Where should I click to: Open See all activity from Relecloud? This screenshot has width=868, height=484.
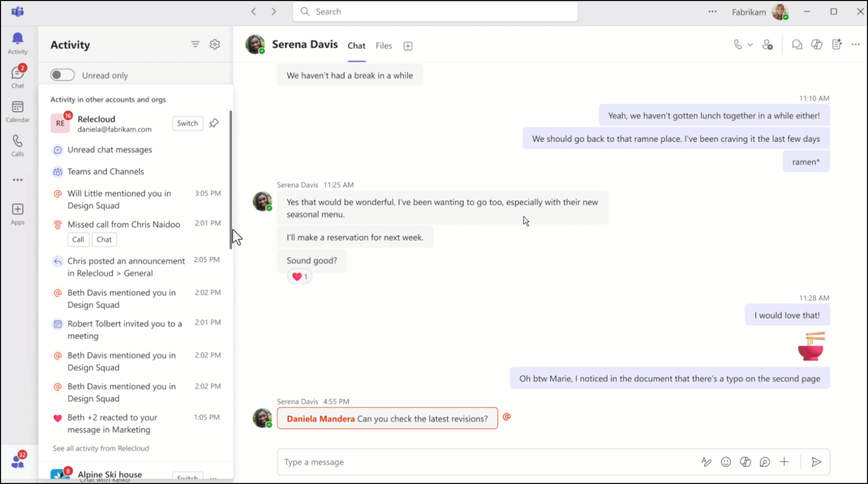pos(101,448)
